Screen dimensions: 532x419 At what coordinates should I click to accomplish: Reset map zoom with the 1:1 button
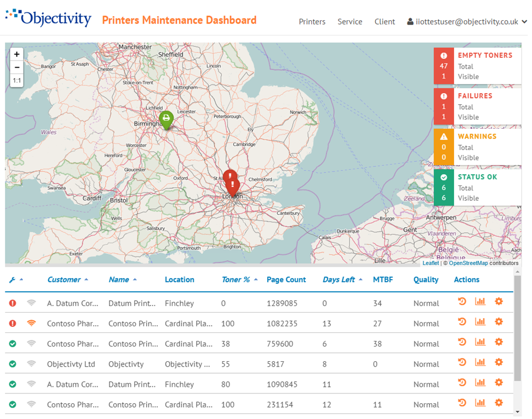[16, 81]
